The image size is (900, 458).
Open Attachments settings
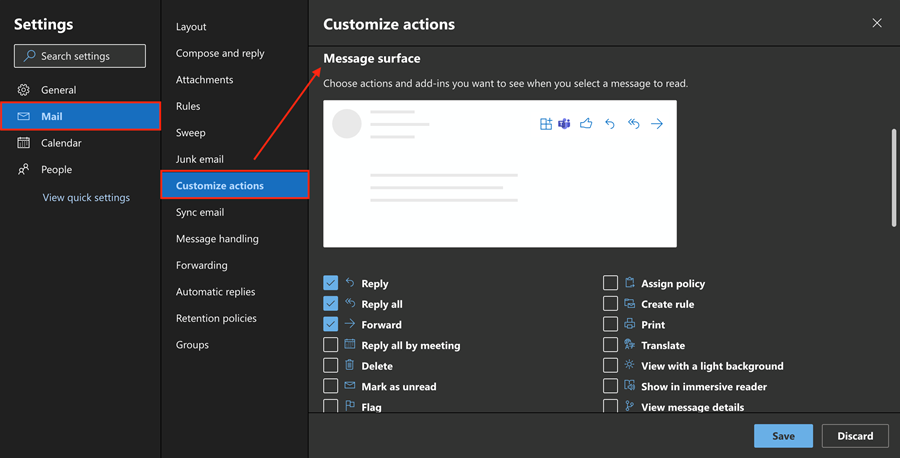(235, 80)
